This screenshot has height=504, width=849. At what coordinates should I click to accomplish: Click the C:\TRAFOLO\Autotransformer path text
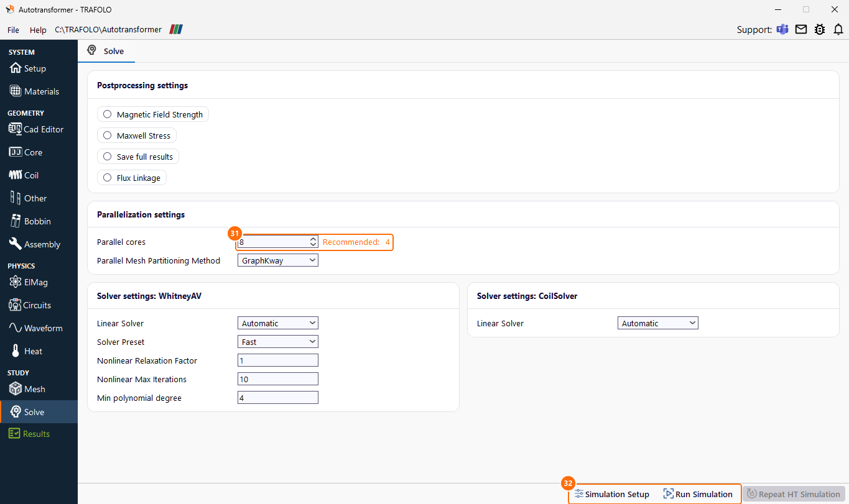pos(108,30)
